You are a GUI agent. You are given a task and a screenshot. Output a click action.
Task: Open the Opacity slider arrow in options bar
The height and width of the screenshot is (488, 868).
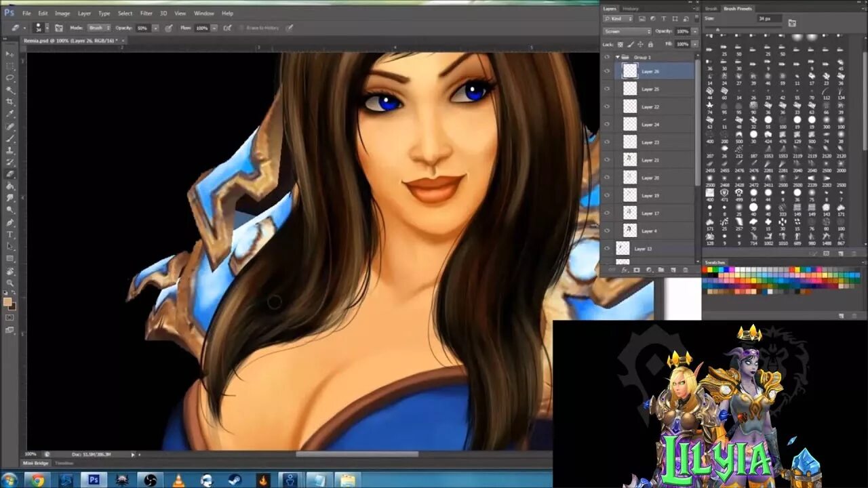point(155,28)
